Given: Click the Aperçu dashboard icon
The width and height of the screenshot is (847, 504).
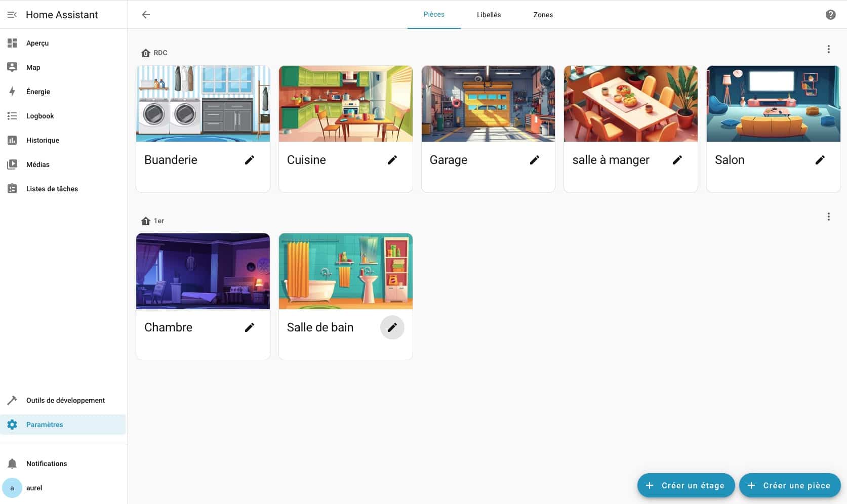Looking at the screenshot, I should [12, 43].
